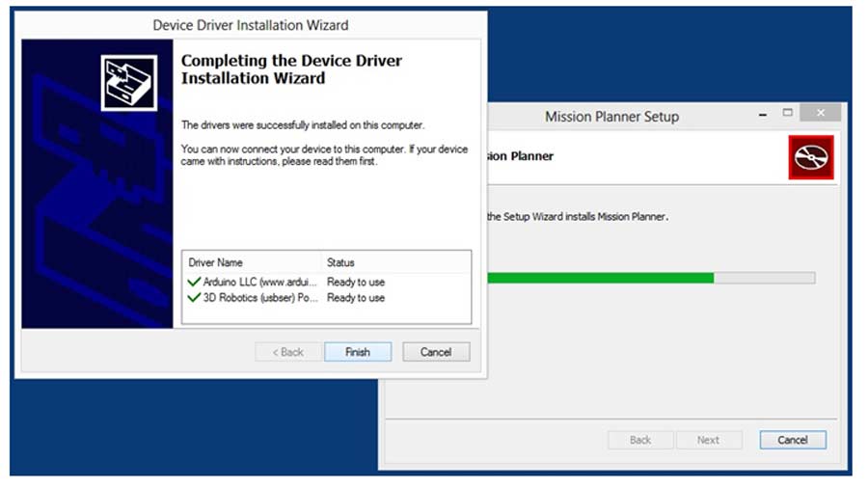
Task: Maximize the Mission Planner Setup window
Action: 787,113
